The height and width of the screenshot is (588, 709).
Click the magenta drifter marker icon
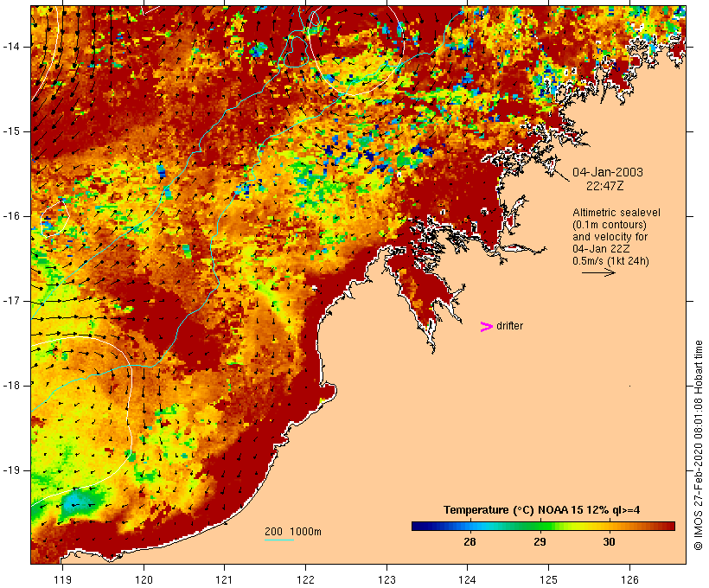pos(487,327)
